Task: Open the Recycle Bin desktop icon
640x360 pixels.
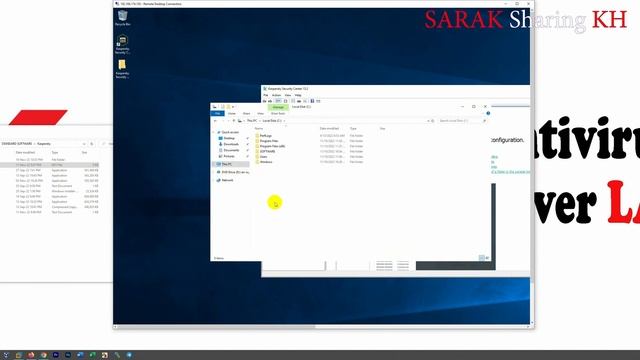Action: click(x=122, y=18)
